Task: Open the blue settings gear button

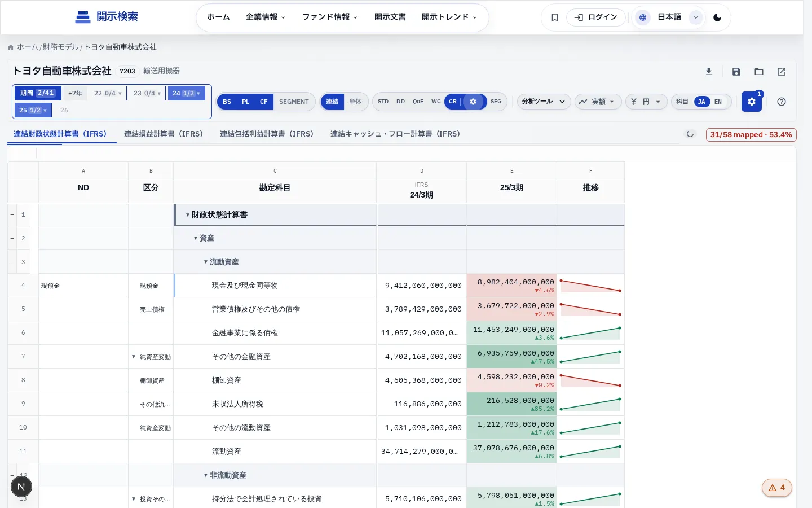Action: (752, 102)
